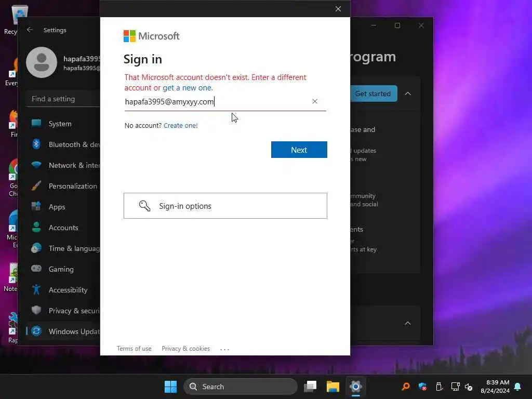Click the System monitor icon in sidebar

(36, 123)
